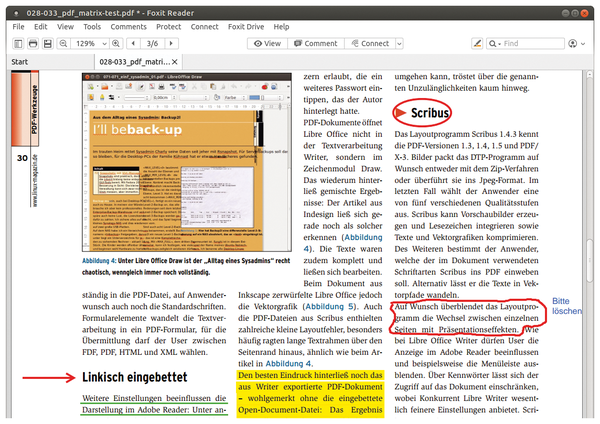The height and width of the screenshot is (424, 600).
Task: Click the yellow highlighted paragraph annotation
Action: point(310,393)
